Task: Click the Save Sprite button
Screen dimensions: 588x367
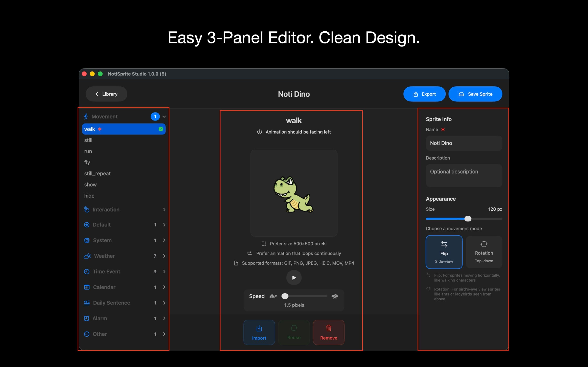Action: coord(475,94)
